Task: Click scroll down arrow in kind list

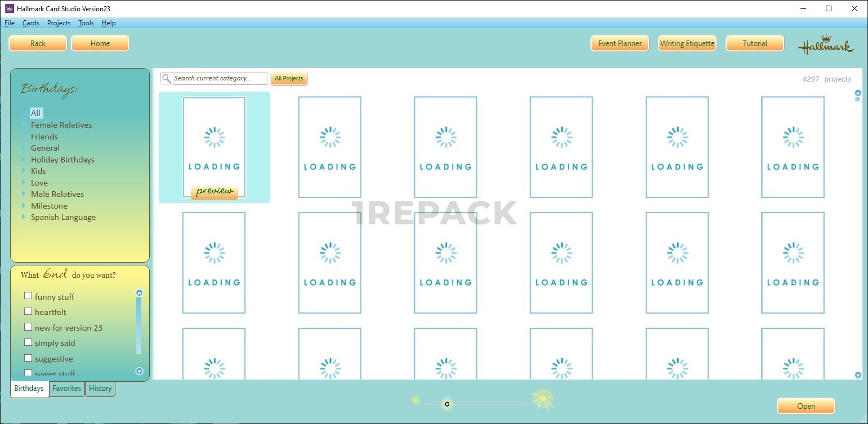Action: (x=140, y=371)
